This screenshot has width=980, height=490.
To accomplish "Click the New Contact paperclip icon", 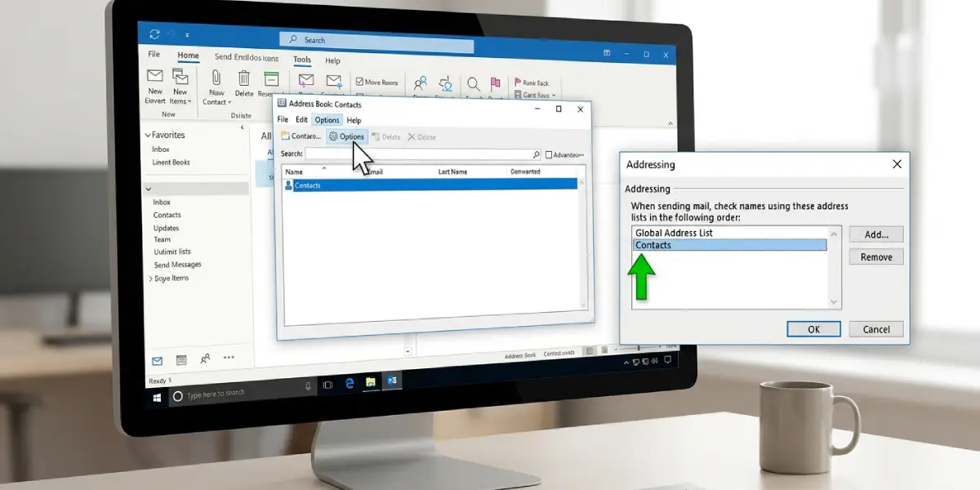I will coord(216,78).
